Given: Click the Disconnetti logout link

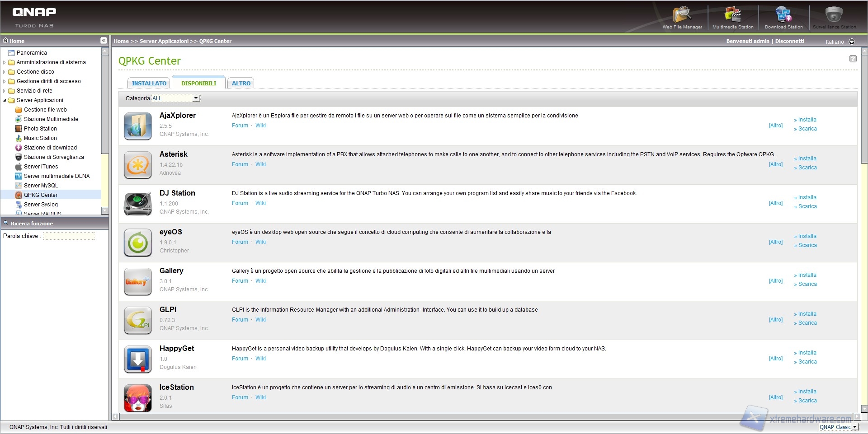Looking at the screenshot, I should [789, 41].
